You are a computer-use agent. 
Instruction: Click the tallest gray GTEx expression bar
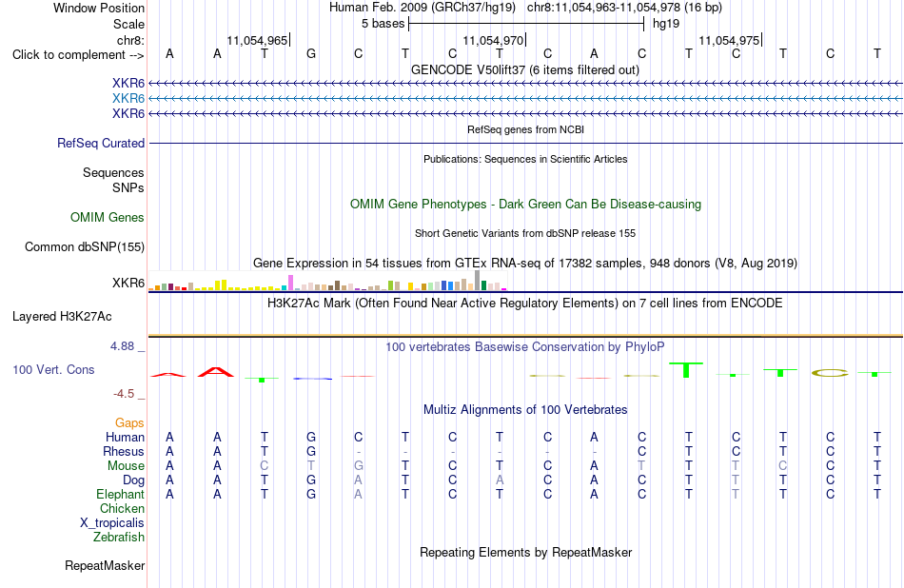click(x=477, y=280)
